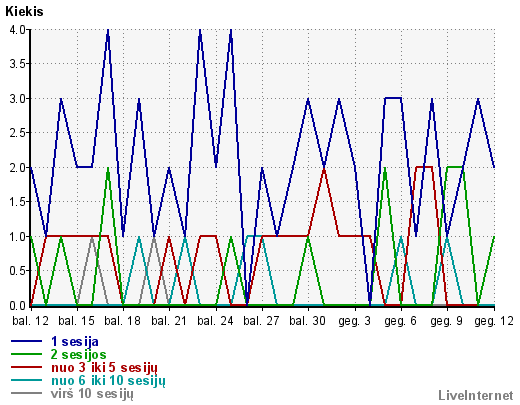This screenshot has height=405, width=520.
Task: Click the 1.5 y-axis value
Action: click(x=17, y=202)
